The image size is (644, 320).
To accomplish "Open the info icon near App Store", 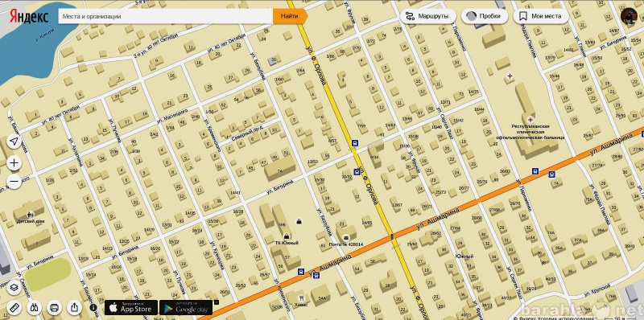I will pos(93,307).
